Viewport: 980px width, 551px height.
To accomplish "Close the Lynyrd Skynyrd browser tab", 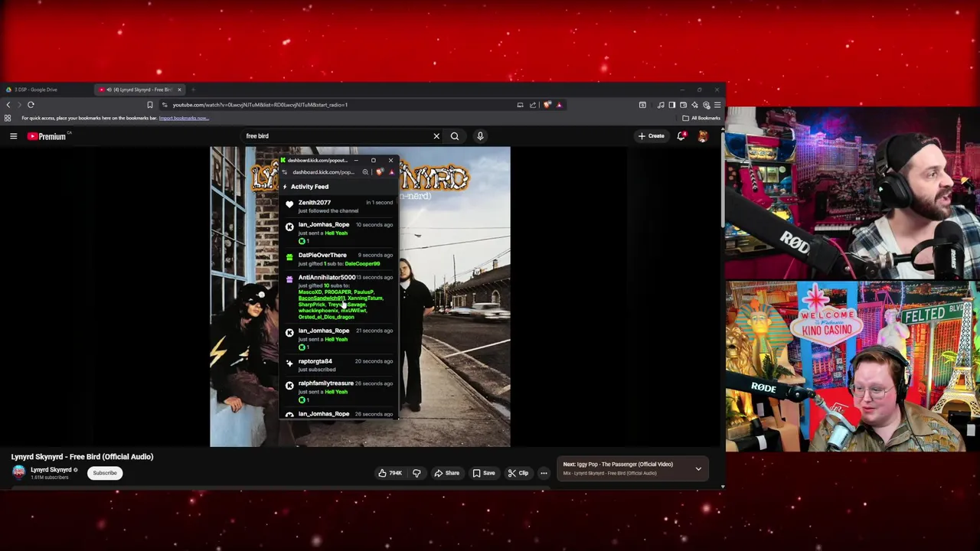I will point(179,90).
